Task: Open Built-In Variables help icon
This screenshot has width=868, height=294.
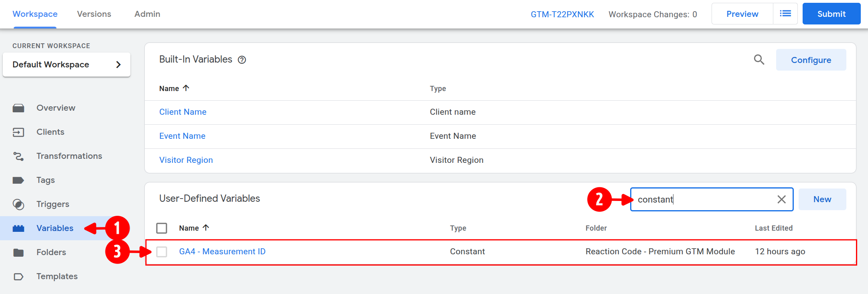Action: [242, 60]
